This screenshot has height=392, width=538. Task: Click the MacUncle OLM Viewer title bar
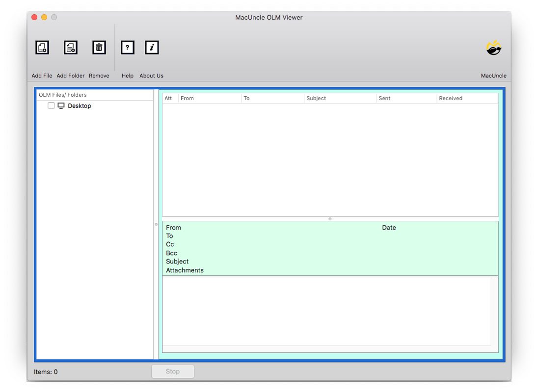[x=269, y=17]
